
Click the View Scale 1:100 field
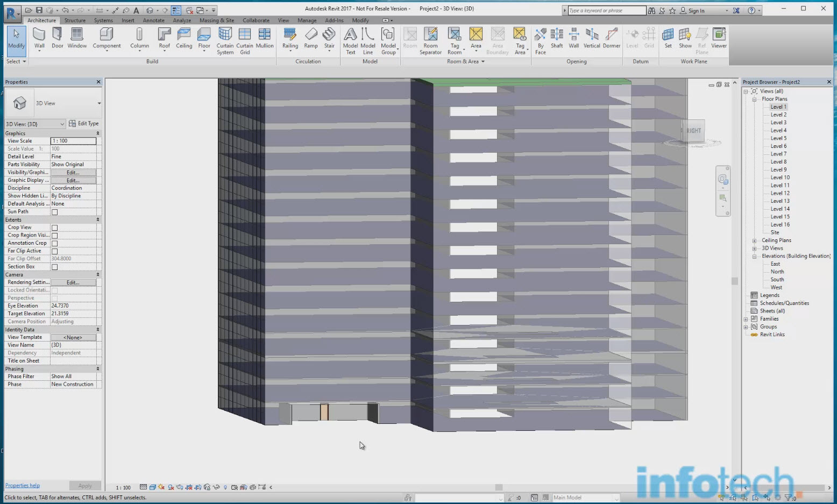click(x=73, y=141)
